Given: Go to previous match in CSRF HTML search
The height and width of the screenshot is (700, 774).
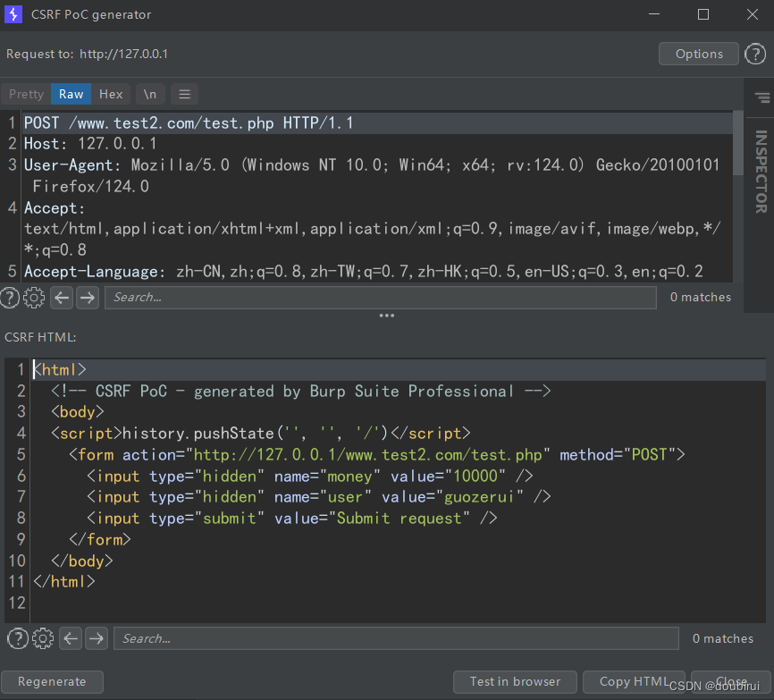Looking at the screenshot, I should coord(71,638).
